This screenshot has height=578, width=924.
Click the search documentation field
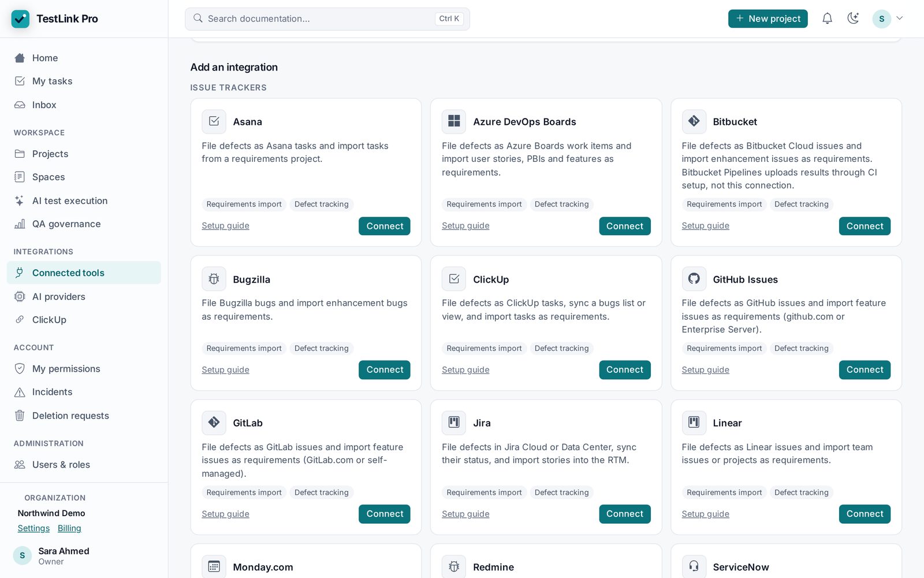[x=327, y=18]
